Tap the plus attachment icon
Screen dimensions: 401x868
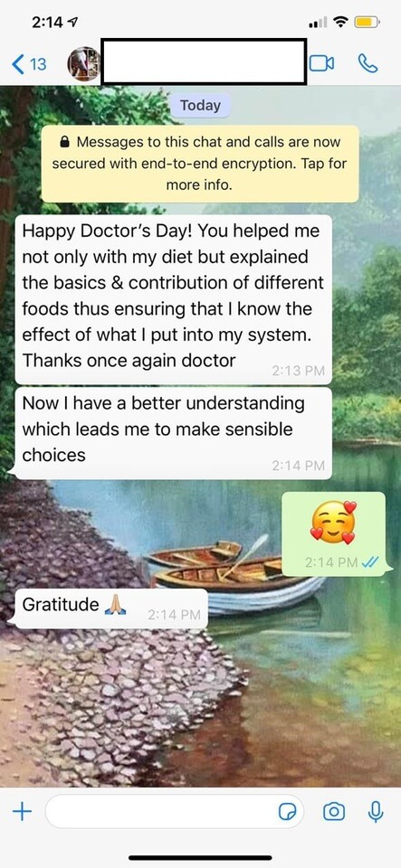(22, 812)
